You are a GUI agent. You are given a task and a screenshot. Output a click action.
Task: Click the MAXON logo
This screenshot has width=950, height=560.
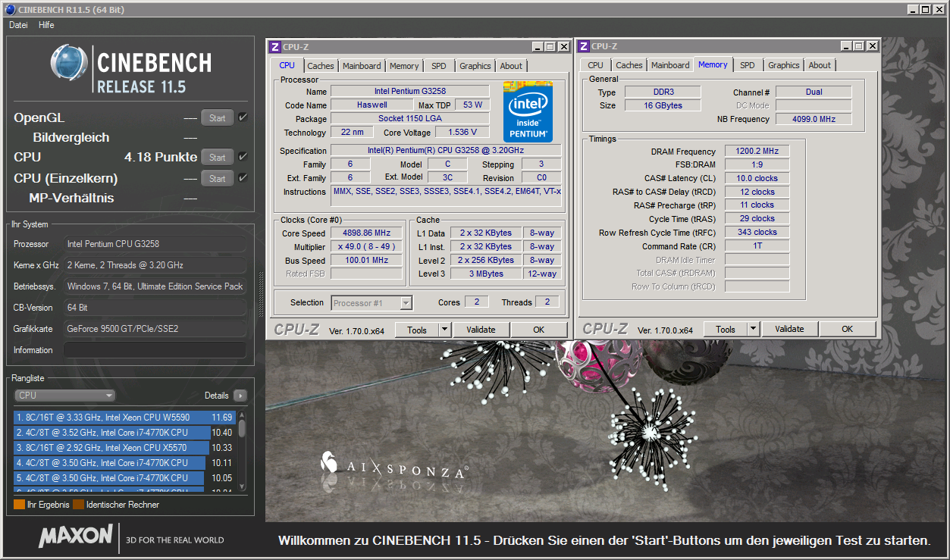pyautogui.click(x=76, y=537)
